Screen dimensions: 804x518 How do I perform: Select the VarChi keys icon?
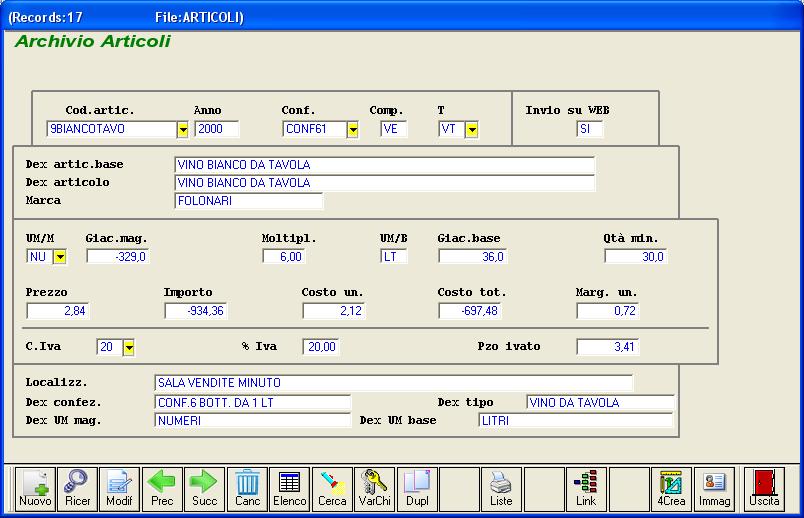point(374,489)
